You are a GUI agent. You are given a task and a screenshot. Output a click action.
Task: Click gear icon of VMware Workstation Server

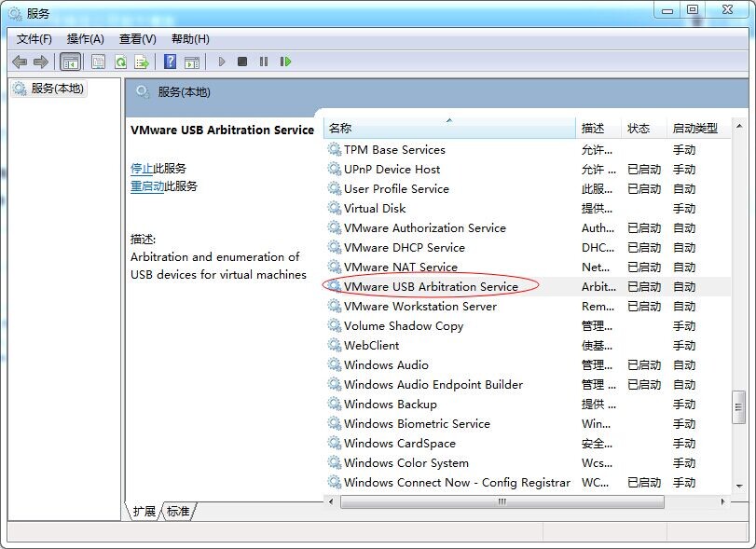334,306
